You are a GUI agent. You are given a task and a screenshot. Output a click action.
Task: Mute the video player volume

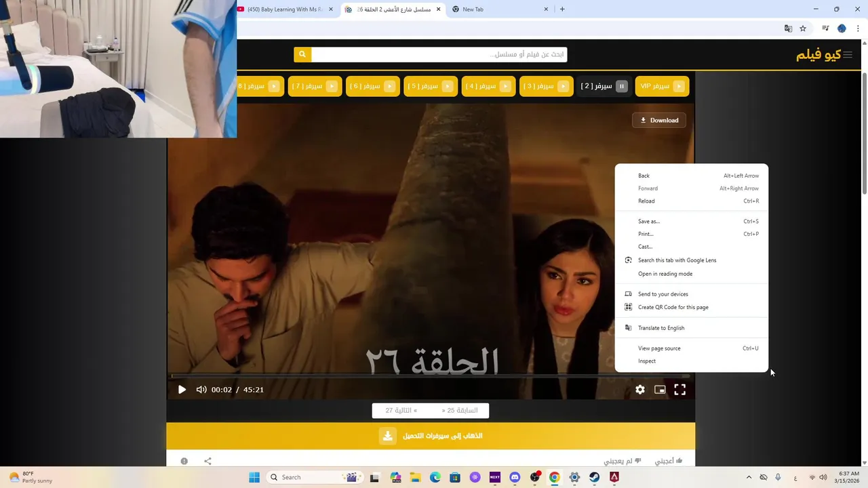pyautogui.click(x=201, y=390)
